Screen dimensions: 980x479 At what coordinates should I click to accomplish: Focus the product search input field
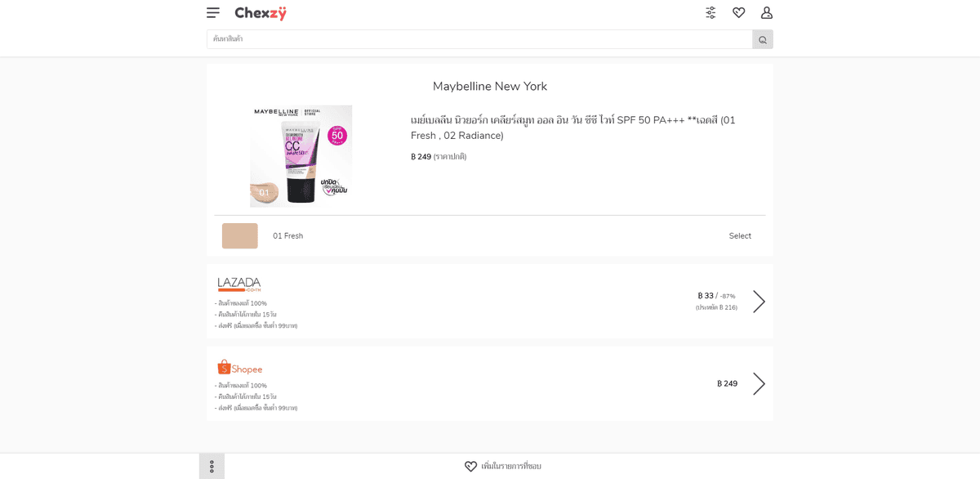479,39
